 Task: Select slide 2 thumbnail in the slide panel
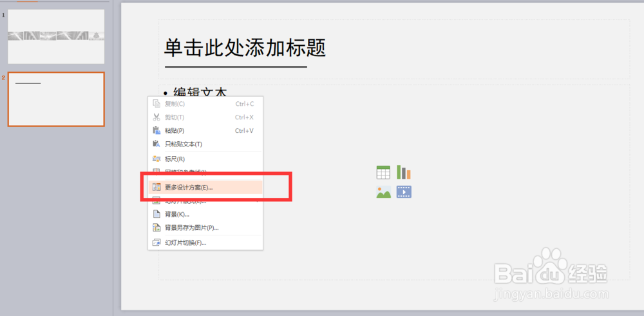pyautogui.click(x=56, y=99)
